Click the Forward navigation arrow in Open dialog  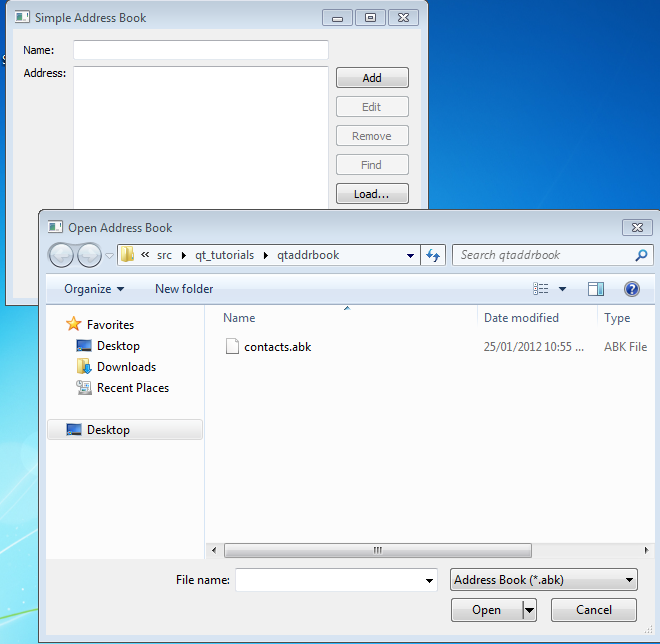tap(89, 255)
